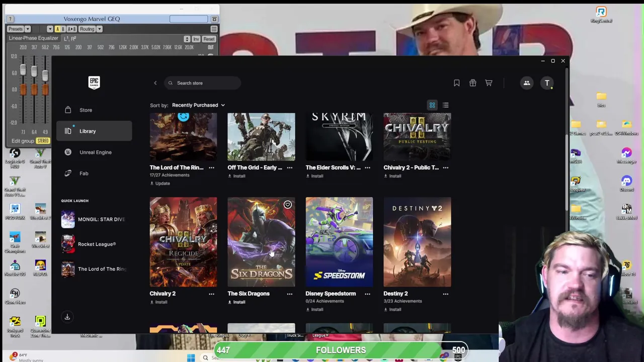The width and height of the screenshot is (644, 362).
Task: Copy A to B in Voxengo
Action: (71, 29)
